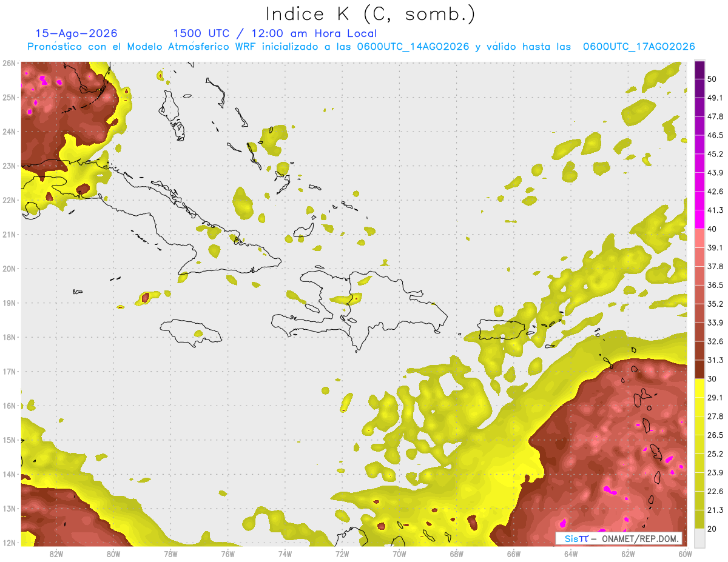728x562 pixels.
Task: Click the latitude label "22N"
Action: pyautogui.click(x=9, y=200)
